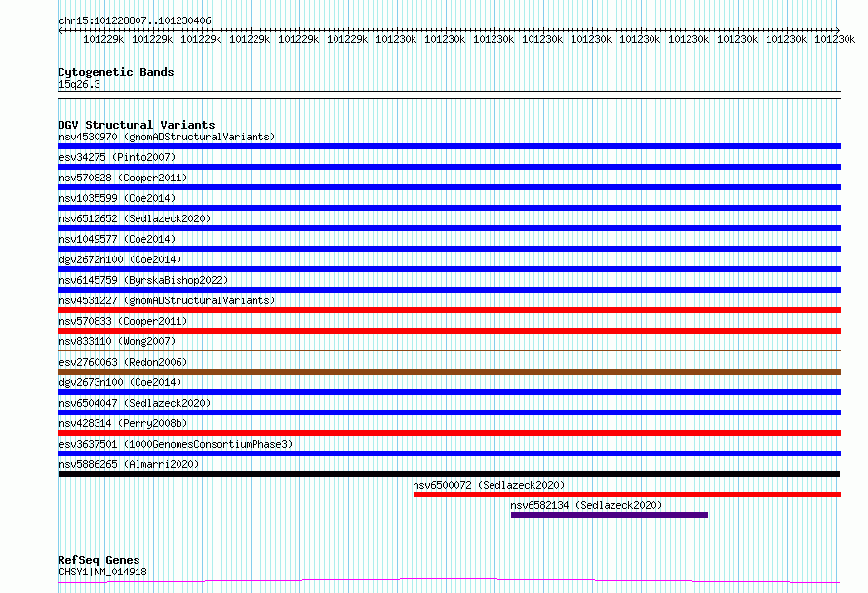Click the DGV Structural Variants track heading

[x=137, y=125]
